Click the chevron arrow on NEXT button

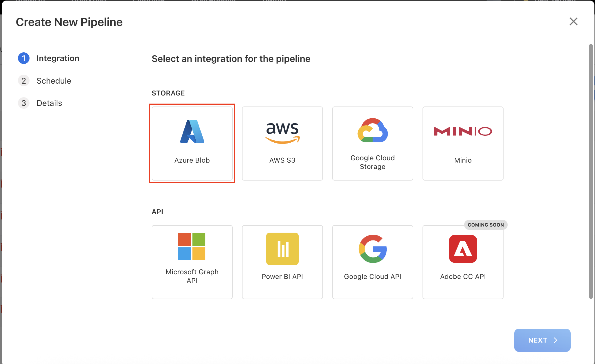pos(556,340)
